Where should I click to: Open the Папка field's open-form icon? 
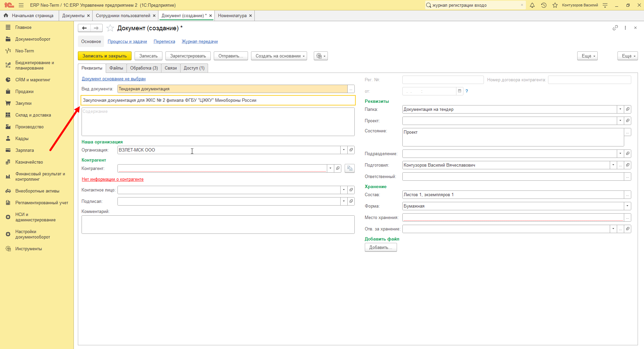[x=628, y=109]
